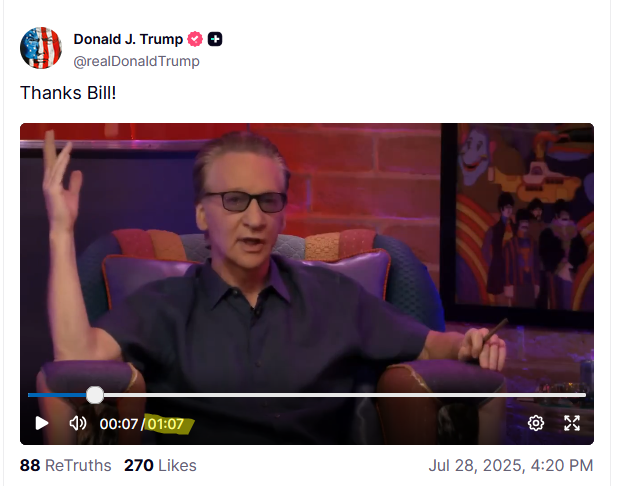This screenshot has height=486, width=617.
Task: Click the video seek handle
Action: tap(95, 395)
